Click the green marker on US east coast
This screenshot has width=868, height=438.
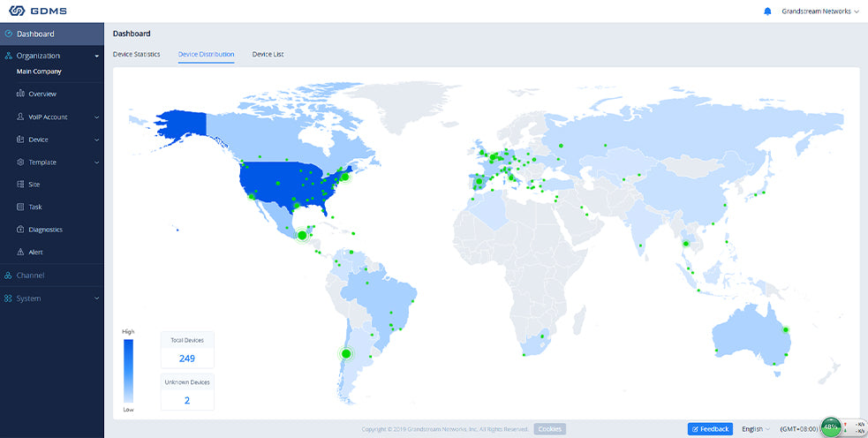point(345,177)
